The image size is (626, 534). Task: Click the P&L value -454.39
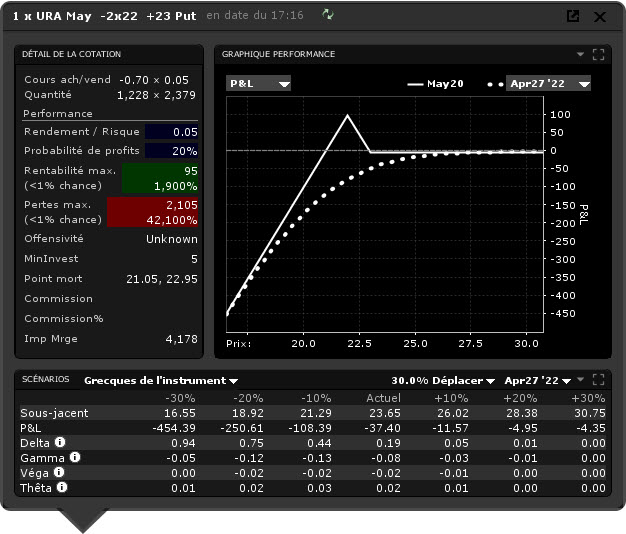[174, 428]
